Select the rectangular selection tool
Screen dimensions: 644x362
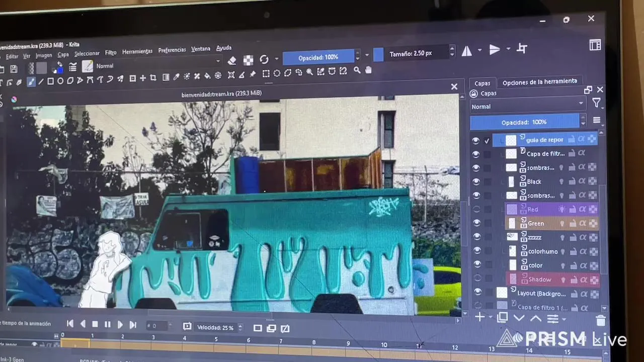266,73
